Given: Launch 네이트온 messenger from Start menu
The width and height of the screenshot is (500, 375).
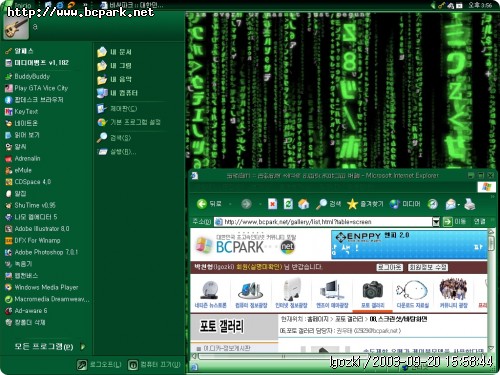Looking at the screenshot, I should pos(22,123).
